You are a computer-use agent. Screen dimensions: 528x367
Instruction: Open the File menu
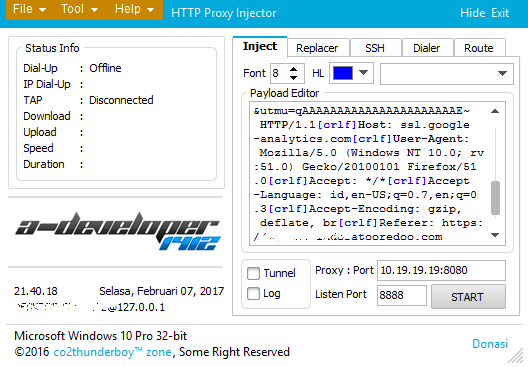pyautogui.click(x=29, y=9)
